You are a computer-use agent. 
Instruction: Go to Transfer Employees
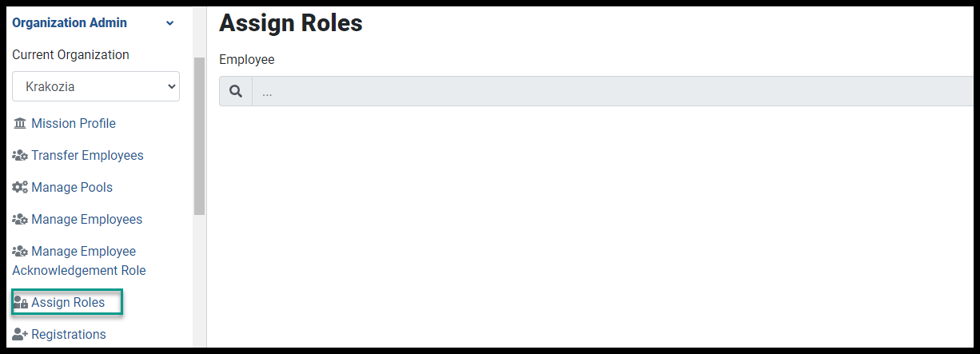point(87,155)
